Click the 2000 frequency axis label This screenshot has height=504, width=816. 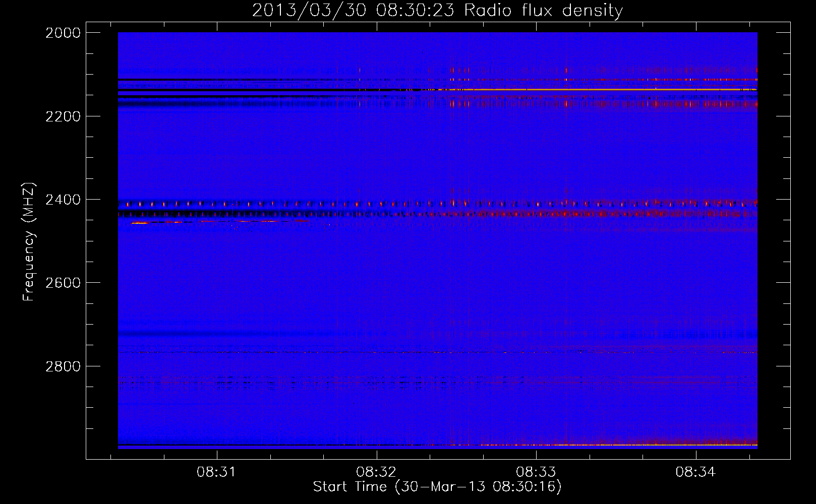pyautogui.click(x=64, y=33)
